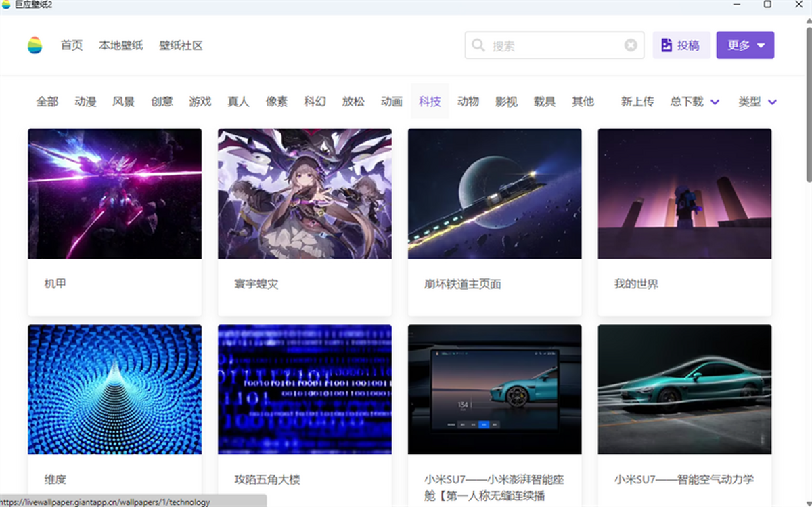
Task: Click the colorful egg app logo
Action: click(x=35, y=45)
